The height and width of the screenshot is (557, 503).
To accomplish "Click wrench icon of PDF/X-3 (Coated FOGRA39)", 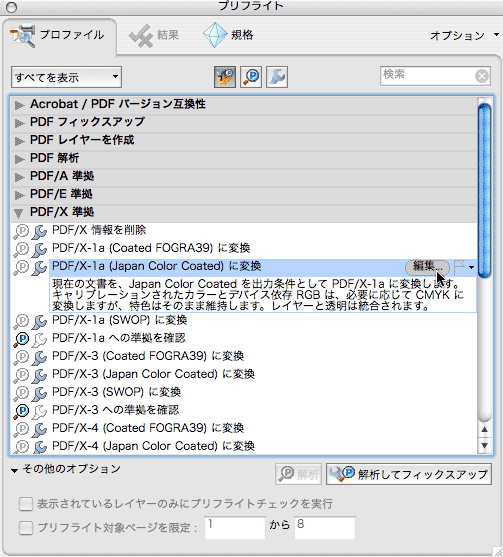I will 39,358.
